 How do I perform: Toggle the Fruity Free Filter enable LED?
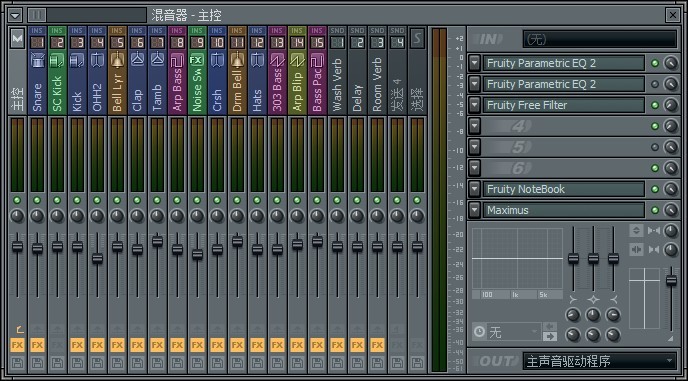point(655,105)
